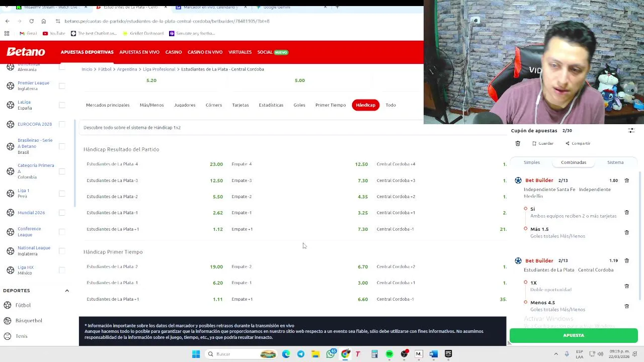The image size is (644, 362).
Task: Reload the browser page
Action: 31,21
